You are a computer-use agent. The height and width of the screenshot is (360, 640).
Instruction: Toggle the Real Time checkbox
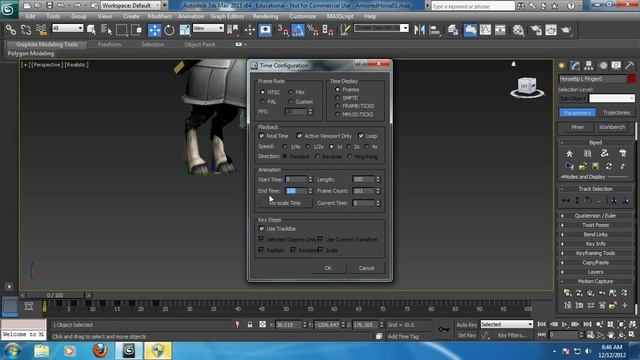(x=262, y=136)
